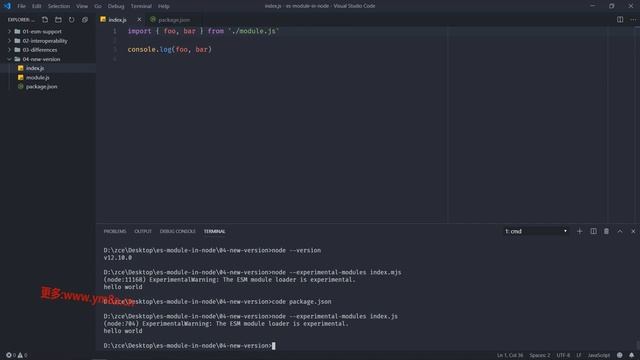Select the TERMINAL panel tab

point(215,231)
